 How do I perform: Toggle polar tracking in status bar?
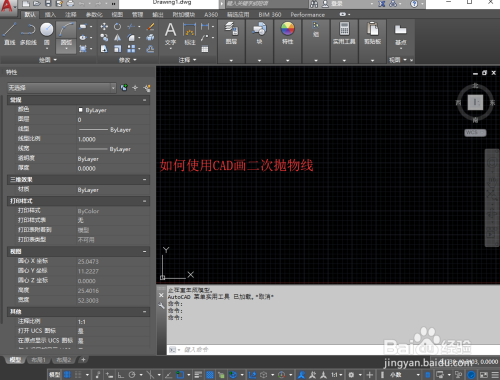pos(132,375)
